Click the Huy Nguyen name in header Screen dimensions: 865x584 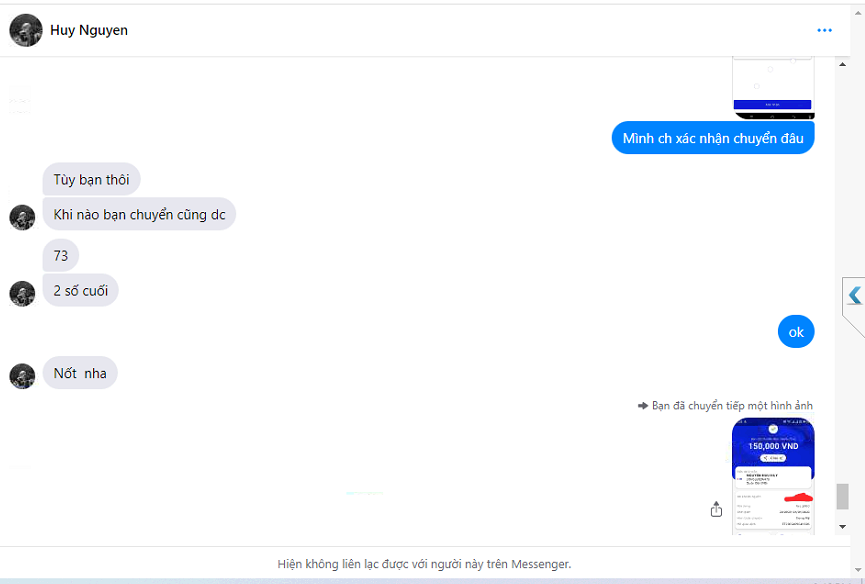[89, 30]
